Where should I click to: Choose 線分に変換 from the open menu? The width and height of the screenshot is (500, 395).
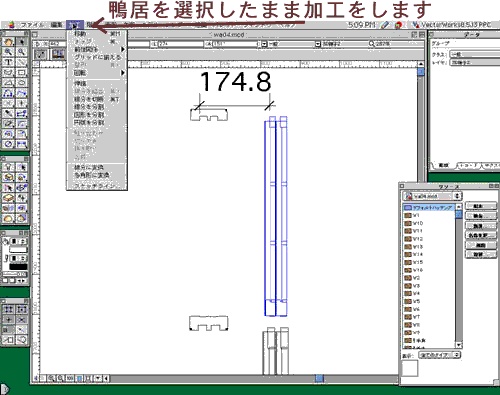click(89, 167)
